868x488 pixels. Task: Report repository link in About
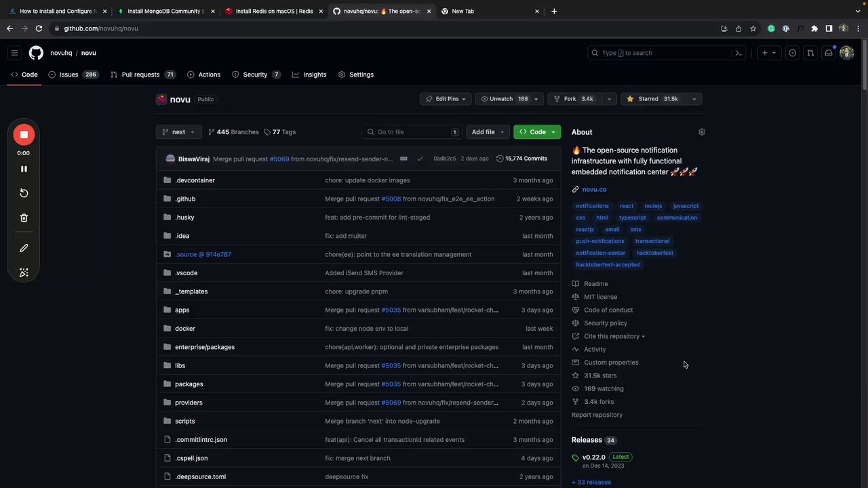click(x=597, y=415)
